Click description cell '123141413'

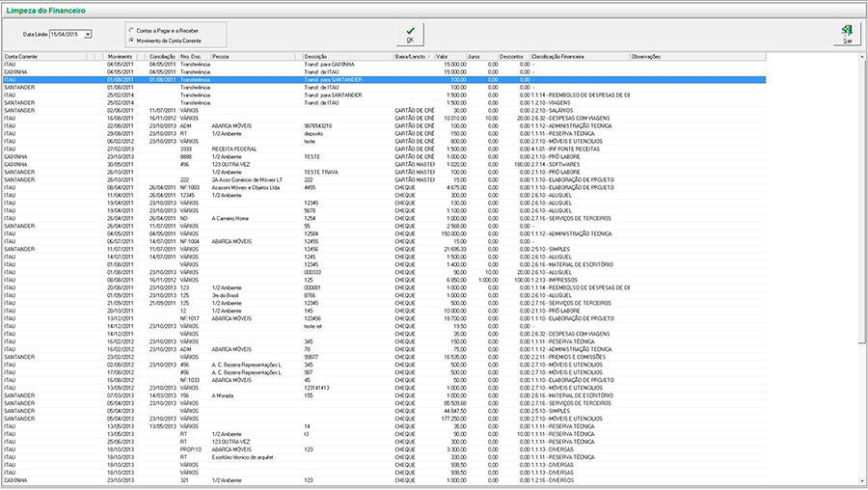coord(316,388)
